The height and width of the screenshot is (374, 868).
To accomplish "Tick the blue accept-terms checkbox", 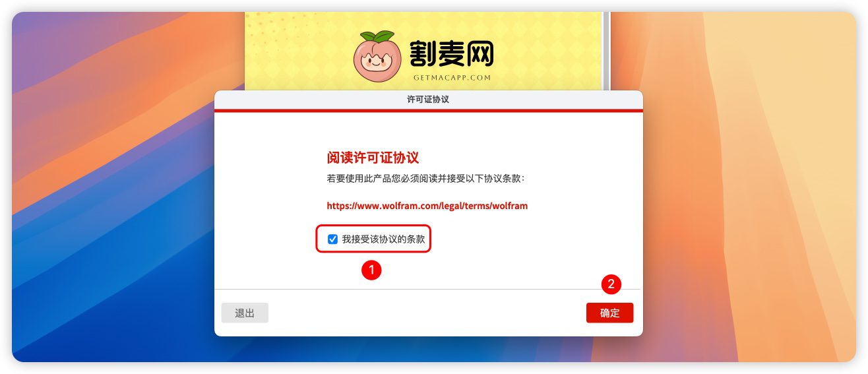I will pos(332,239).
